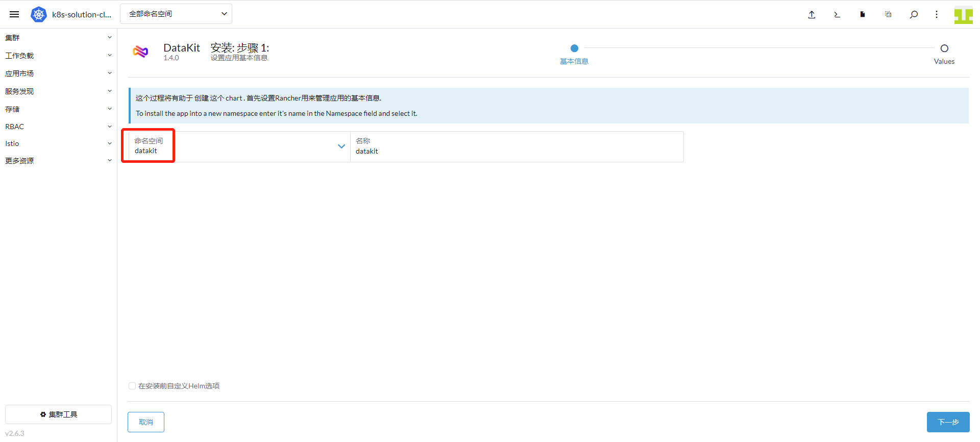Copy kubeconfig to clipboard icon
Screen dimensions: 980x442
point(888,14)
